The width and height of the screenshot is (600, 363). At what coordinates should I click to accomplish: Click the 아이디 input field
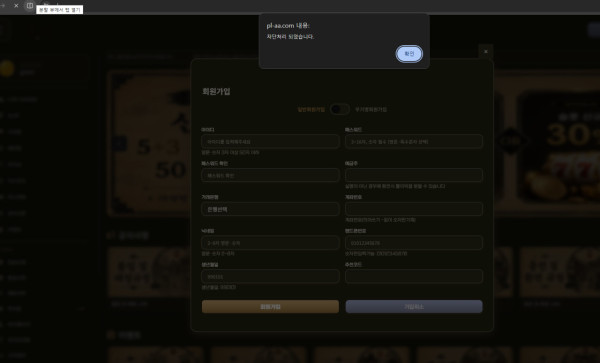(x=270, y=142)
